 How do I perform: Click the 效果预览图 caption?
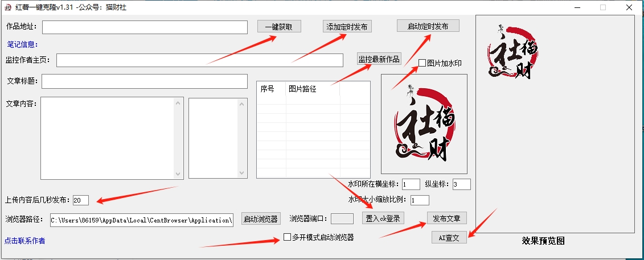coord(543,241)
